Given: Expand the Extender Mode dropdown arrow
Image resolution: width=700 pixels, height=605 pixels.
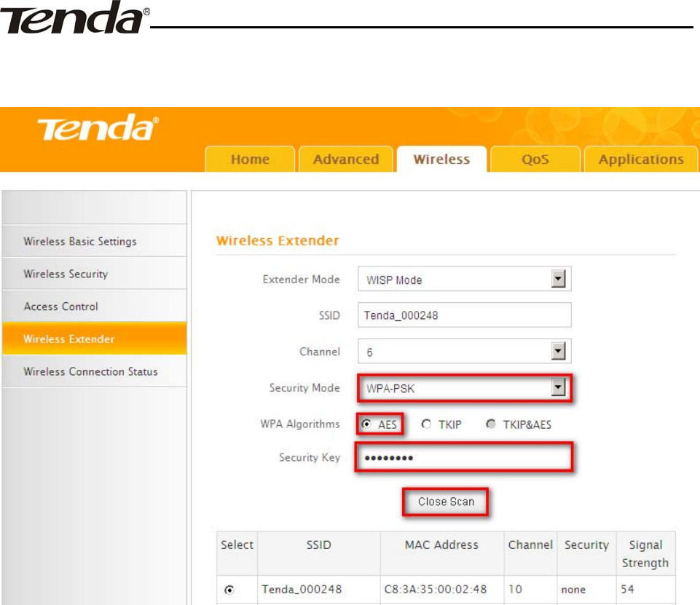Looking at the screenshot, I should (x=558, y=280).
